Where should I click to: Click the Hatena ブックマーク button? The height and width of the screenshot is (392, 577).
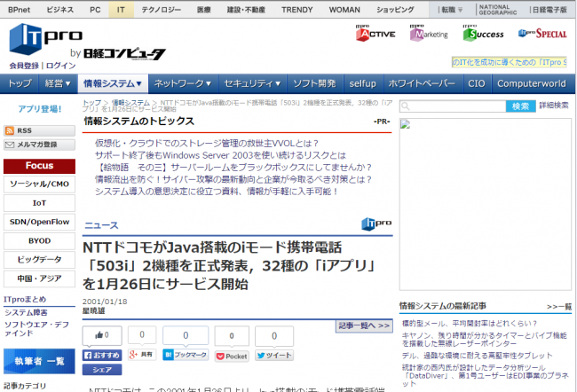click(x=186, y=355)
